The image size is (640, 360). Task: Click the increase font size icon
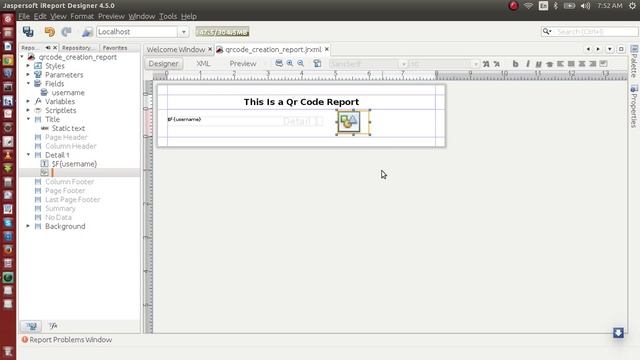click(x=486, y=64)
